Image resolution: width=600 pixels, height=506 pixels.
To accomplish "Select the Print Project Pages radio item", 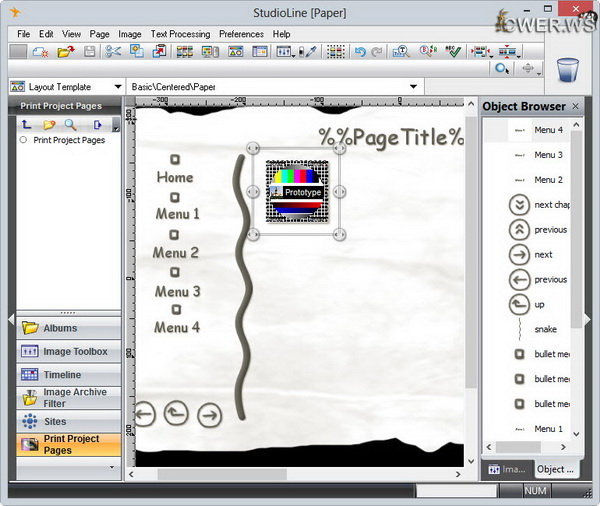I will coord(24,141).
